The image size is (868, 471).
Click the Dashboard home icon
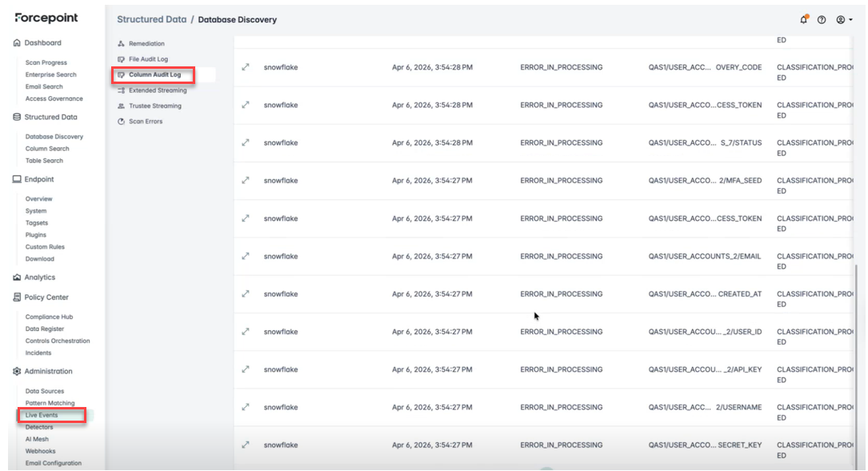click(x=17, y=43)
